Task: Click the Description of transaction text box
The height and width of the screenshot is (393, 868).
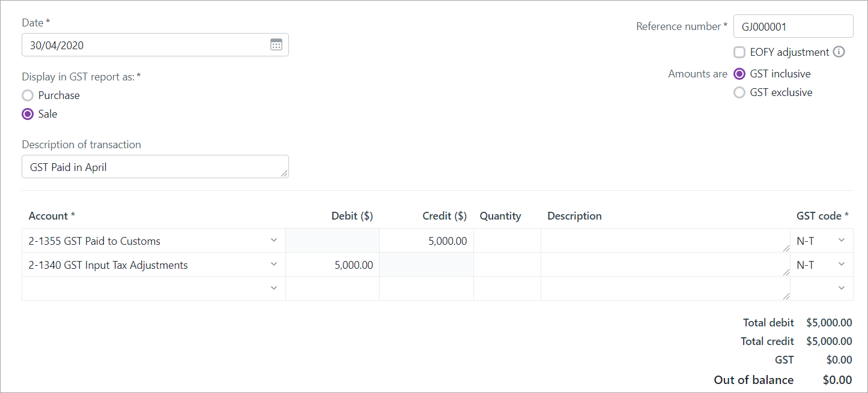Action: tap(154, 167)
